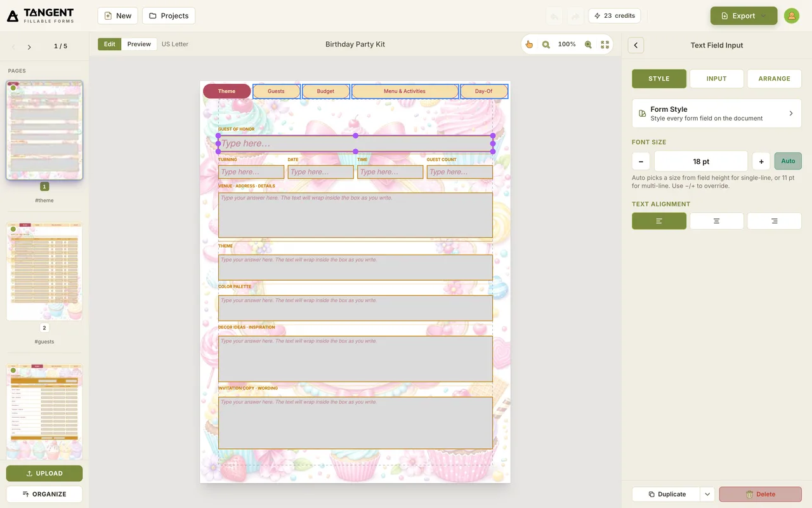Click the #guests page label
Image resolution: width=812 pixels, height=508 pixels.
pos(44,342)
